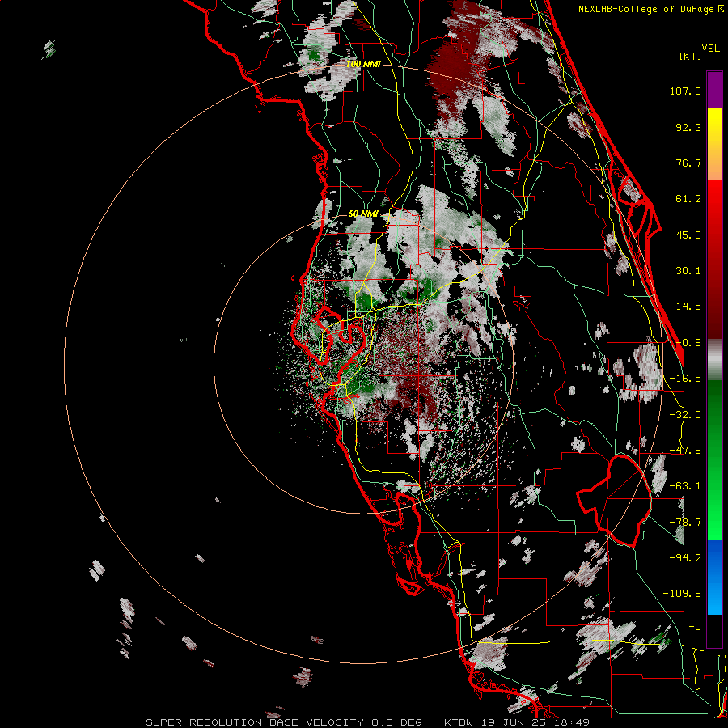Screen dimensions: 728x728
Task: Click the 76.7 velocity scale value
Action: pyautogui.click(x=688, y=163)
